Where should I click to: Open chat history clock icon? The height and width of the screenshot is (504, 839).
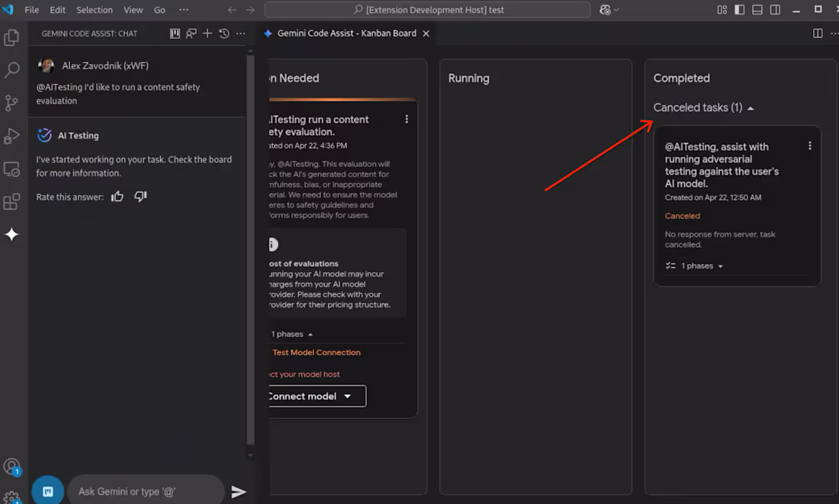[224, 34]
